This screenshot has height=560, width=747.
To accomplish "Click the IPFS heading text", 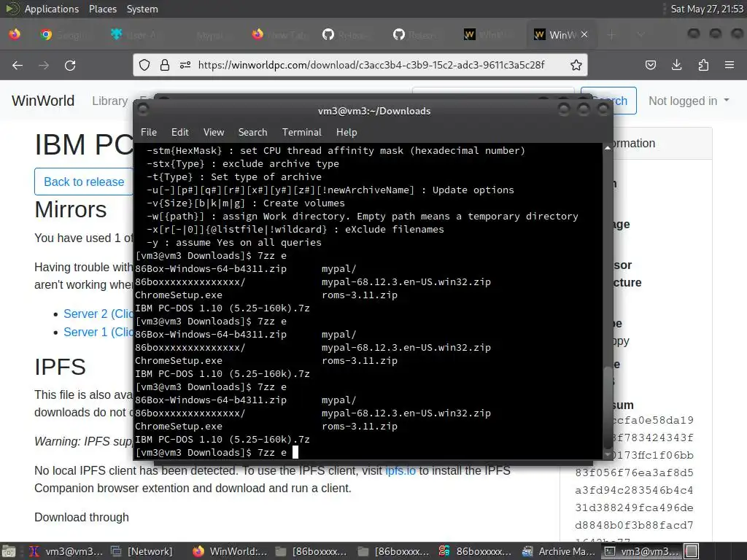I will coord(60,367).
